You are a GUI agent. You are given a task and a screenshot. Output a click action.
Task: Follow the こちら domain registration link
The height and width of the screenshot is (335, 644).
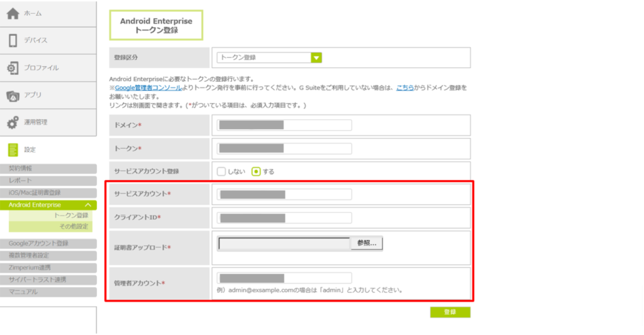coord(404,88)
